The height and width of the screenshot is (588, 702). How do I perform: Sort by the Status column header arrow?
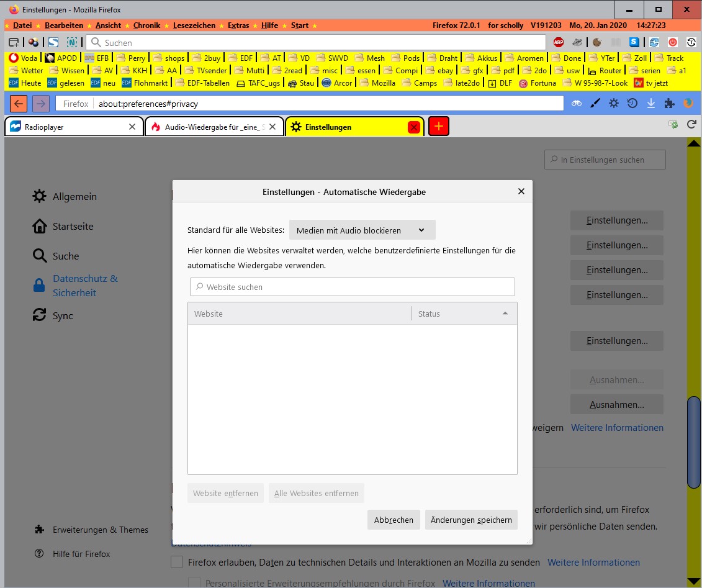(x=505, y=314)
